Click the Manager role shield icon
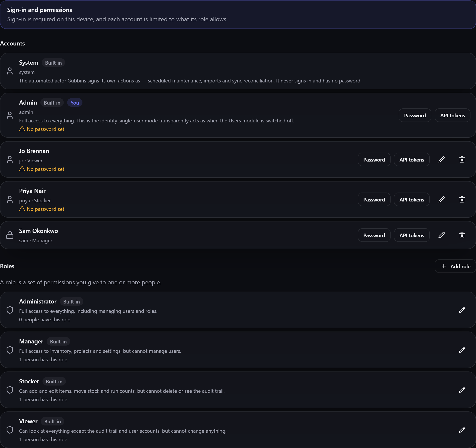The image size is (476, 448). tap(10, 350)
